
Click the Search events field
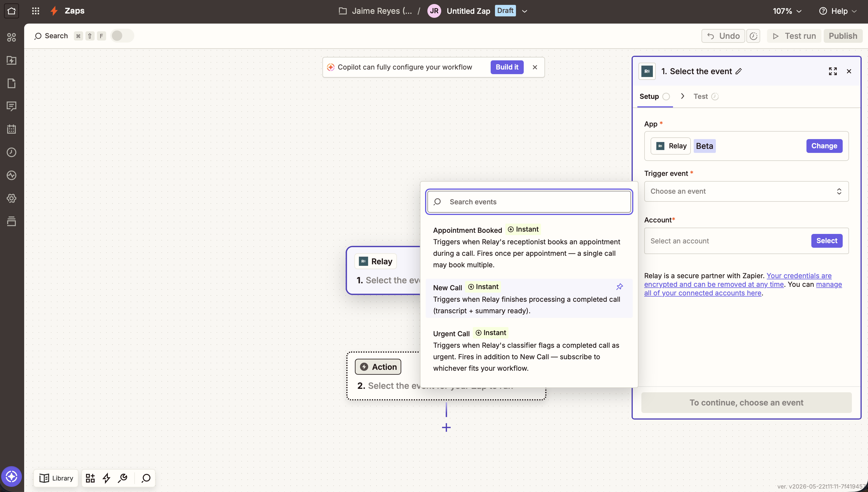pyautogui.click(x=529, y=202)
